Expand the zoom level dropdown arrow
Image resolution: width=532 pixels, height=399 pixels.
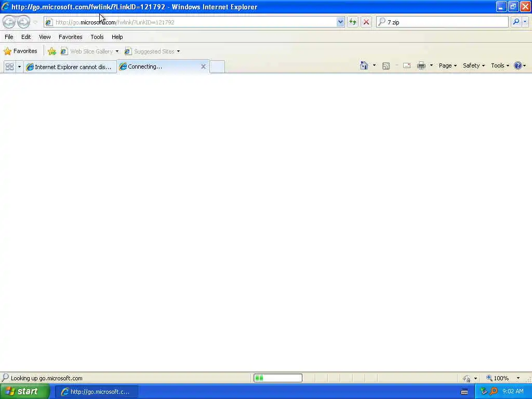pos(518,378)
